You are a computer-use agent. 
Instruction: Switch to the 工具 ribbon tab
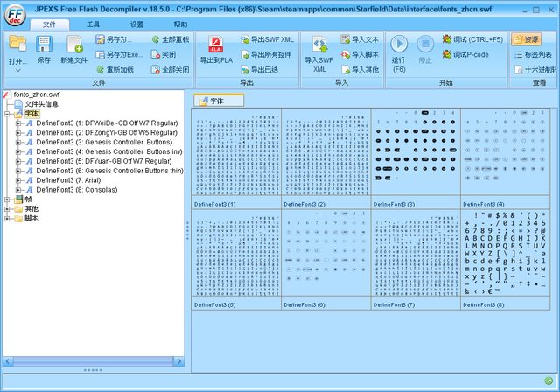(x=93, y=24)
